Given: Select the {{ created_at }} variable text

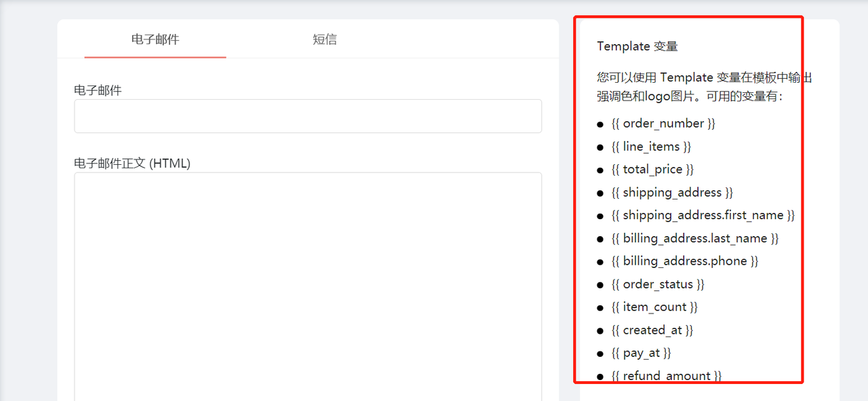Looking at the screenshot, I should [x=652, y=330].
